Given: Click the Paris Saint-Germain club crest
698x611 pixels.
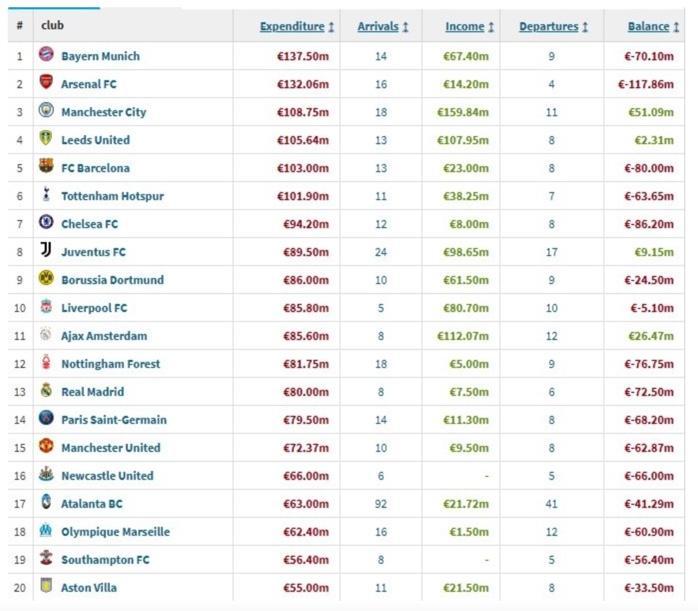Looking at the screenshot, I should coord(45,419).
